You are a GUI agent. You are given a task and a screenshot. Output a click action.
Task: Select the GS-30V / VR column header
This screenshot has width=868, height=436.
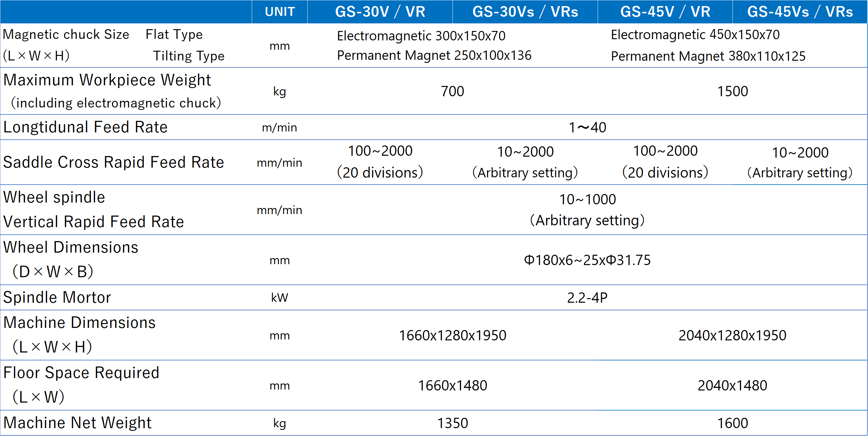(x=380, y=12)
